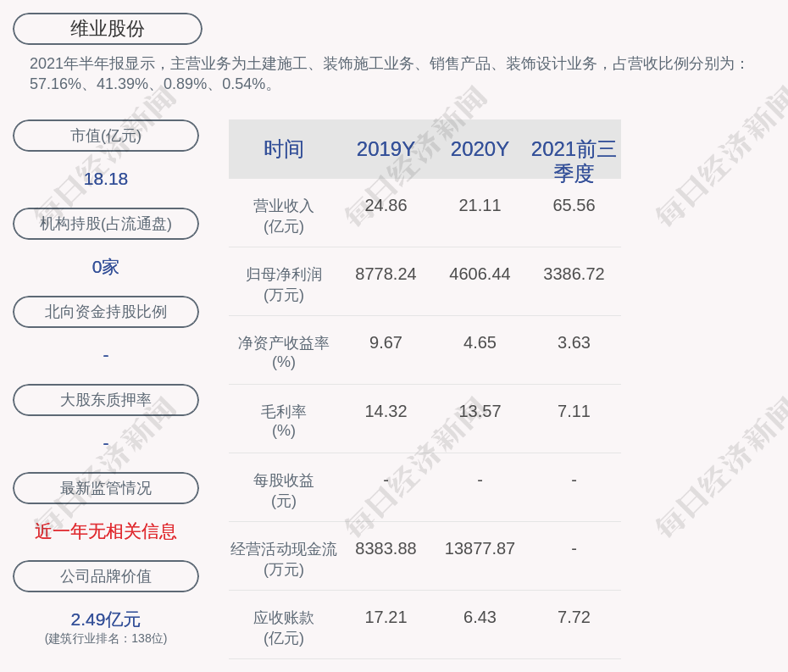Image resolution: width=788 pixels, height=672 pixels.
Task: Open the 最新监管情况 pill label
Action: tap(106, 488)
